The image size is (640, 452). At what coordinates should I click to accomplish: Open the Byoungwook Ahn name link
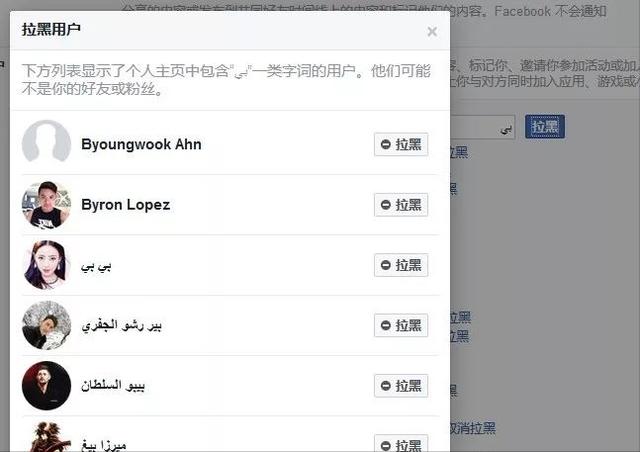coord(141,145)
